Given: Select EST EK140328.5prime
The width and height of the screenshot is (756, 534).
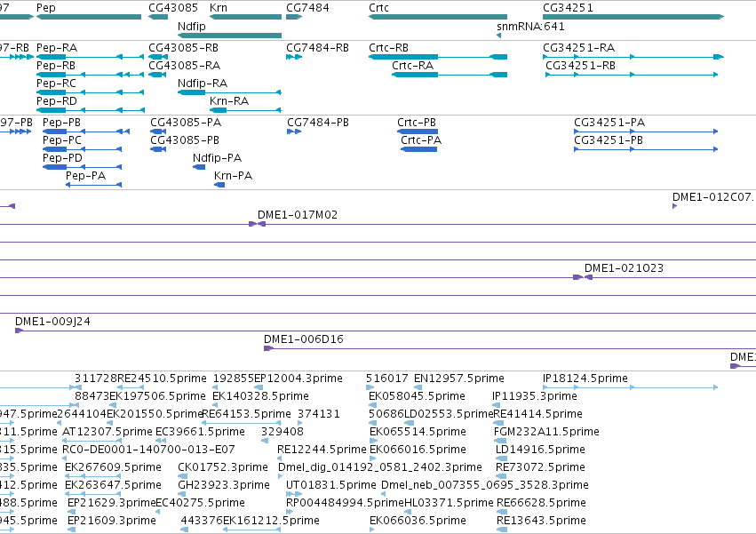Looking at the screenshot, I should (x=215, y=405).
